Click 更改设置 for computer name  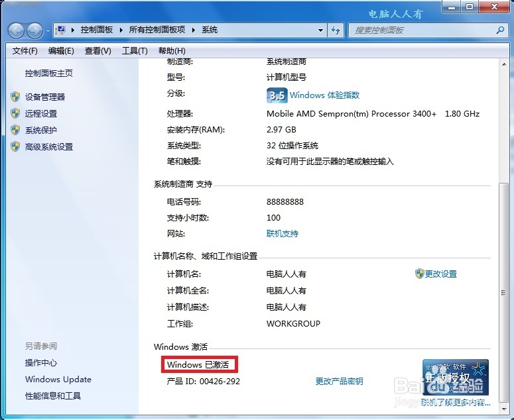point(440,274)
